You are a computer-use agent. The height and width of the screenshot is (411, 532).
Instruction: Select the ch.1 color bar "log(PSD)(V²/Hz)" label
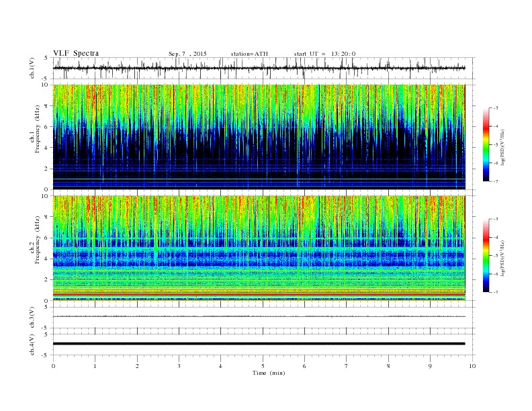coord(502,147)
